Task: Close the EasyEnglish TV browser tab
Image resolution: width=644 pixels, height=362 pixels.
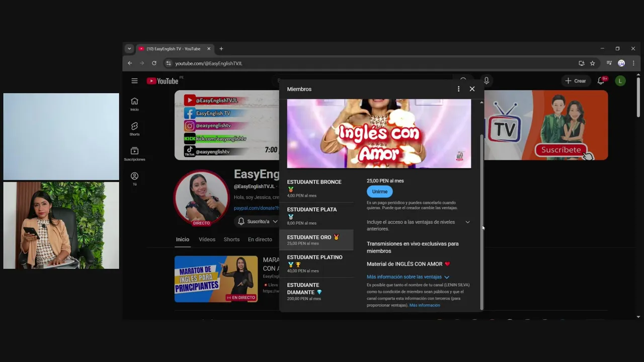Action: (209, 49)
